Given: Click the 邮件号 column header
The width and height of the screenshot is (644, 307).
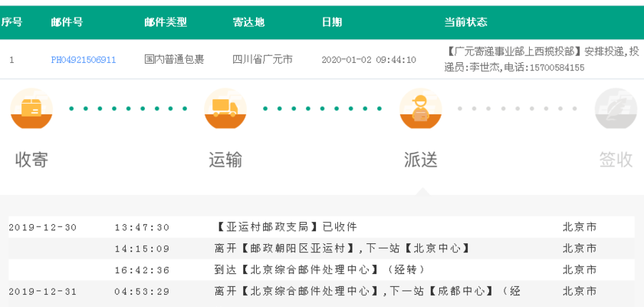Looking at the screenshot, I should [x=67, y=21].
